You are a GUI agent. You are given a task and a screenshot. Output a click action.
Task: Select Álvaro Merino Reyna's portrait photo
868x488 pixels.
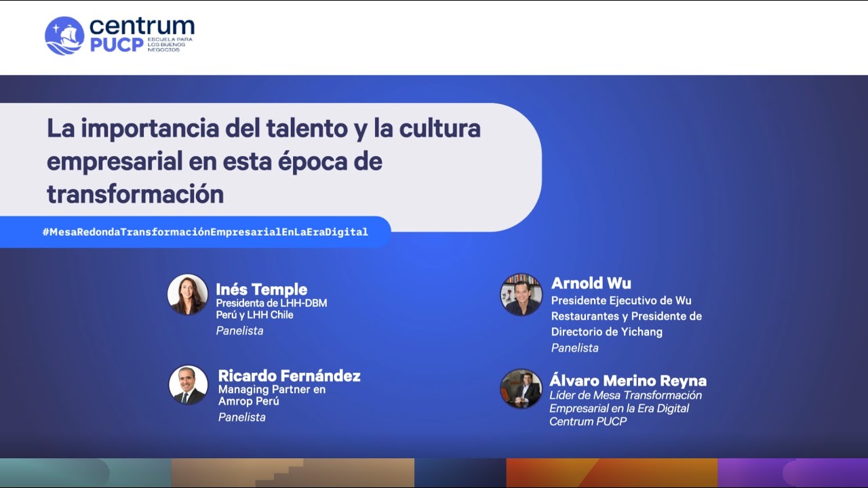(521, 388)
